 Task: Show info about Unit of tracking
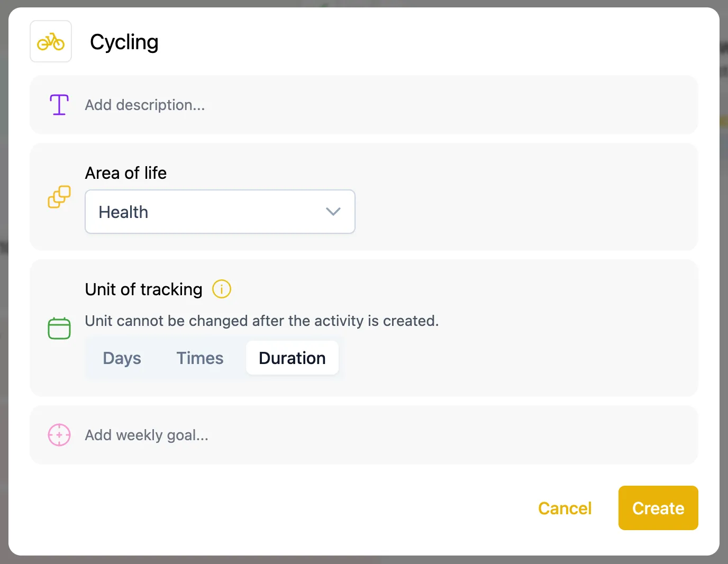pos(222,289)
